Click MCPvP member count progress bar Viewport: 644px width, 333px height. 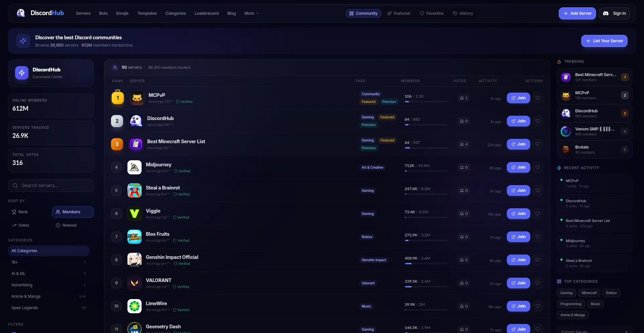(426, 102)
